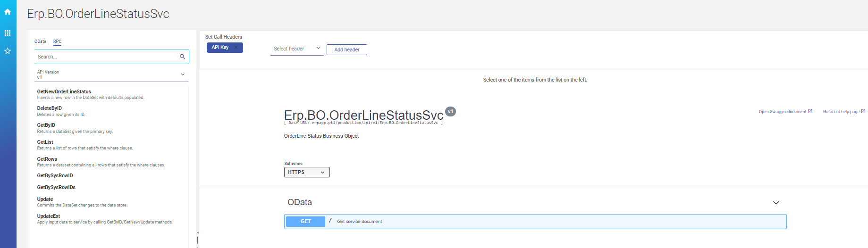Click the Add header button
The height and width of the screenshot is (248, 868).
point(346,50)
